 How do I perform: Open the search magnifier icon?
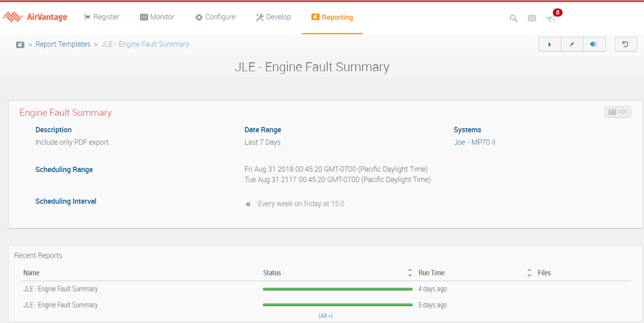(513, 18)
